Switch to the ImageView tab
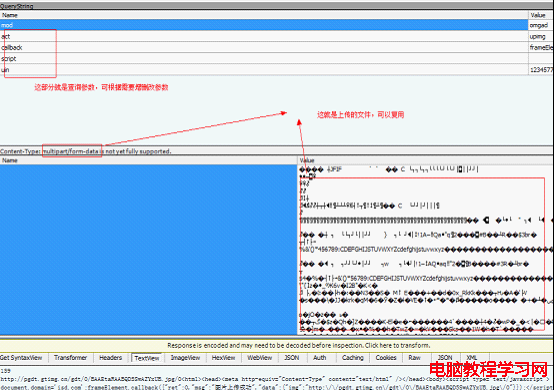This screenshot has height=390, width=554. pos(185,358)
